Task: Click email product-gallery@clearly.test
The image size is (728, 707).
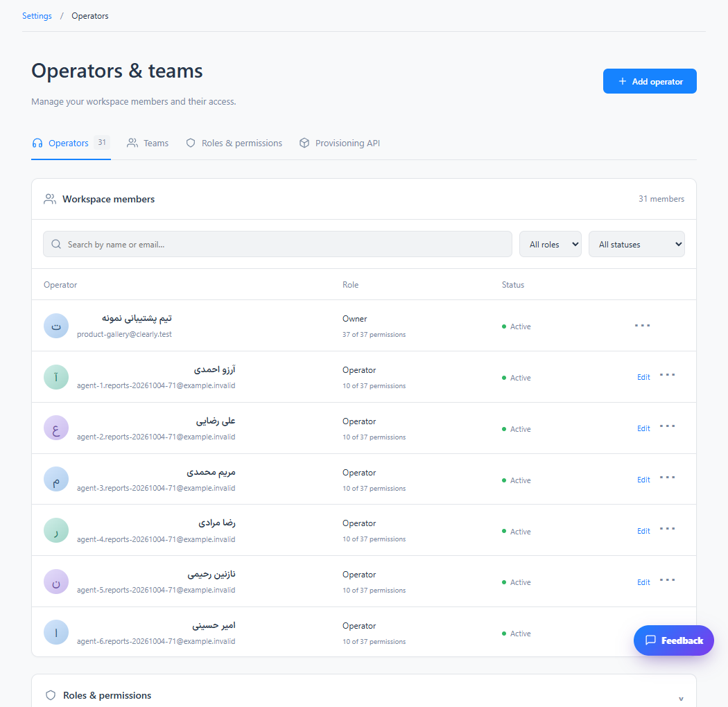Action: click(124, 334)
